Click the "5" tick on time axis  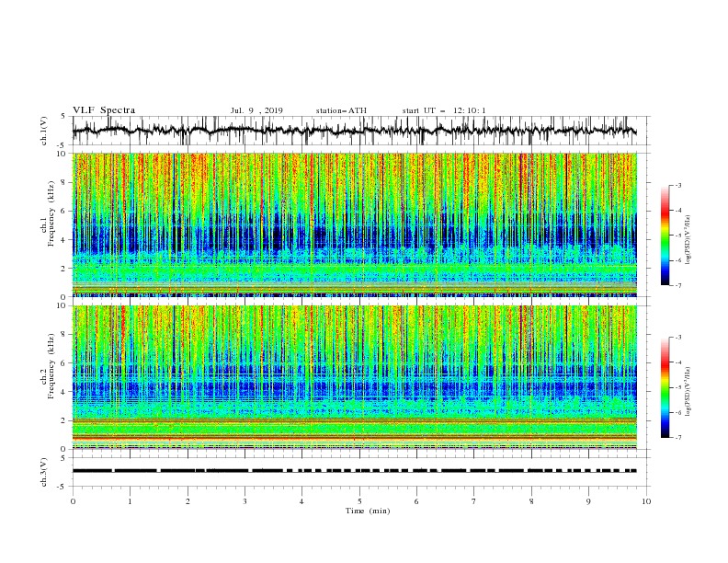[359, 501]
